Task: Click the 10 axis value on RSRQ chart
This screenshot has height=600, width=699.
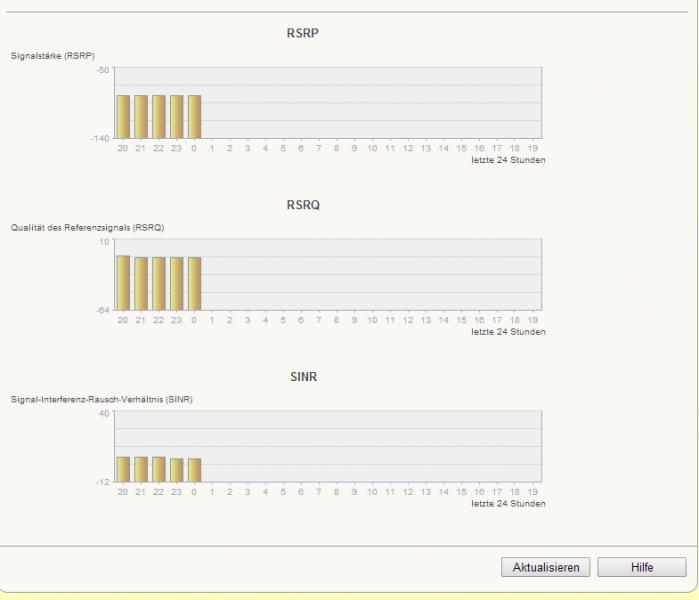Action: pos(104,242)
